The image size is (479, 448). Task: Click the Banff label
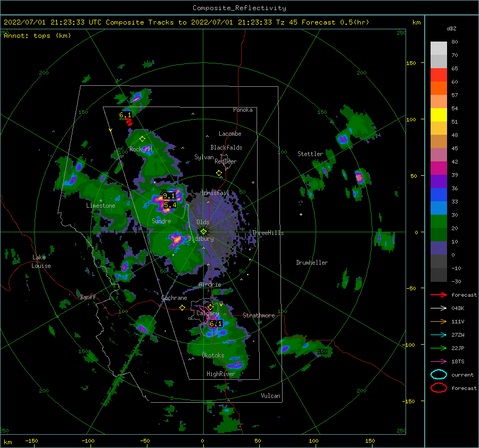click(88, 297)
